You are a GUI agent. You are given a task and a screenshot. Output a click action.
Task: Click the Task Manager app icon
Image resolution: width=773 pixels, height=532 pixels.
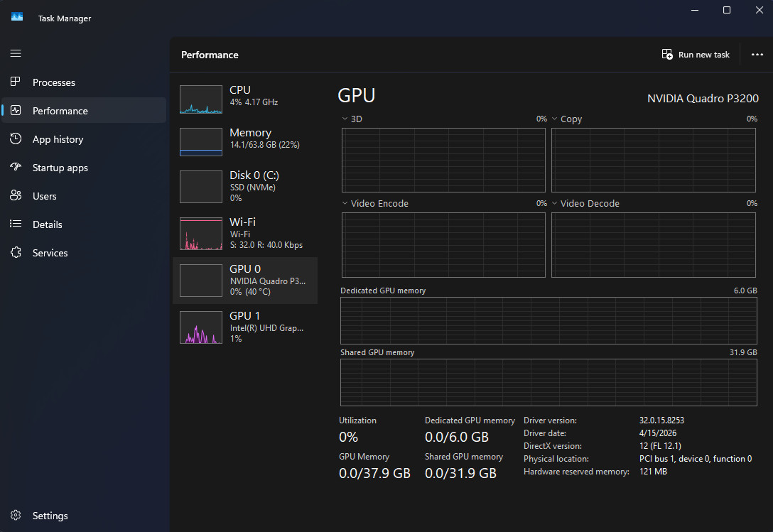(x=17, y=17)
